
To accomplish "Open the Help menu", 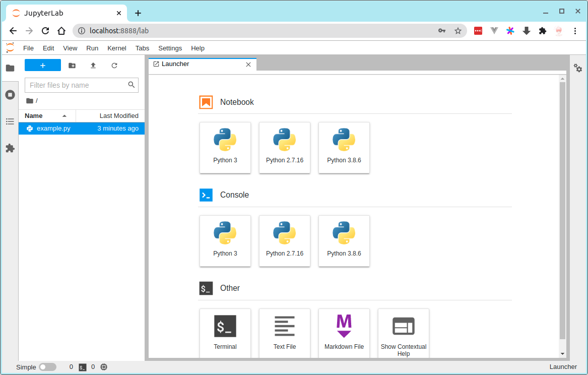I will click(198, 48).
